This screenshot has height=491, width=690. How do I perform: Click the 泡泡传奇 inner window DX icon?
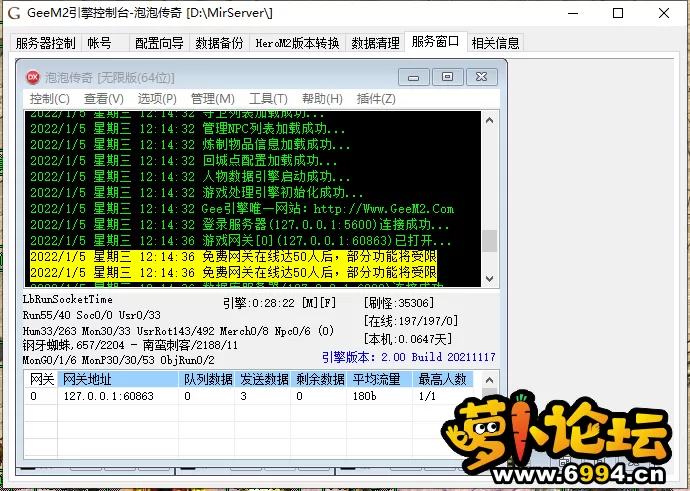pos(33,77)
